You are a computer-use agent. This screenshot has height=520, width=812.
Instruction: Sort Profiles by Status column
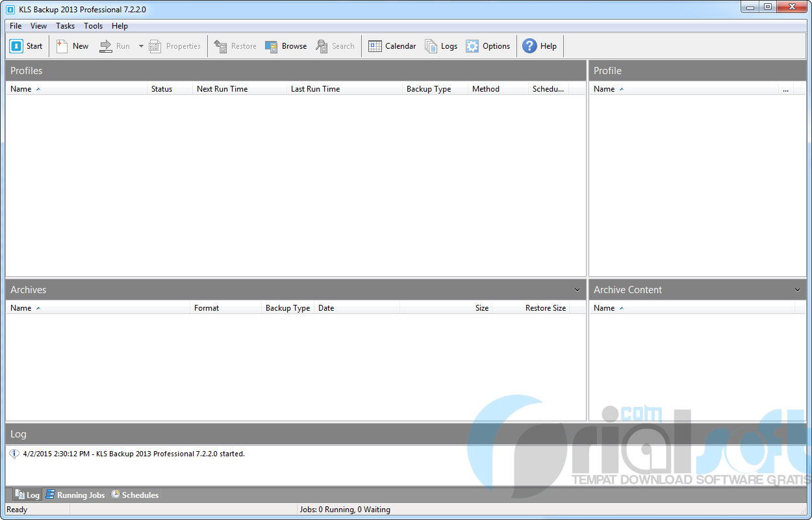(170, 89)
